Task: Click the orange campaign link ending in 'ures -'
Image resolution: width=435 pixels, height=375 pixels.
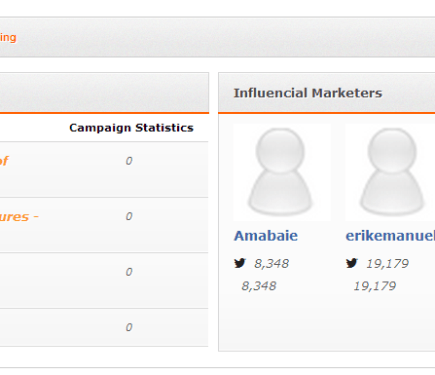Action: [19, 217]
